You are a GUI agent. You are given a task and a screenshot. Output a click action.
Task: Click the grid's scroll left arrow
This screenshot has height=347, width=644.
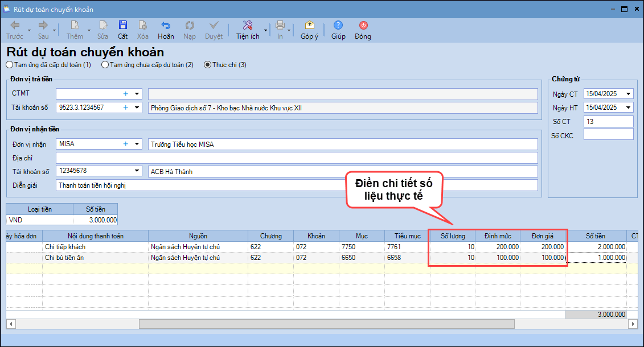pos(11,324)
